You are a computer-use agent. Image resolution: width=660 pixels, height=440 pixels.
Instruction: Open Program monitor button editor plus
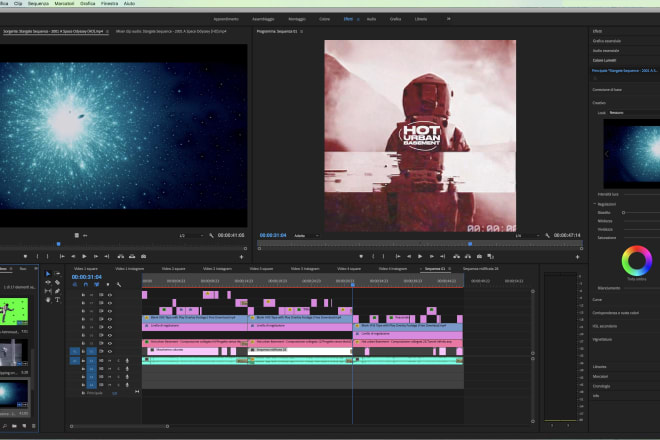(x=578, y=256)
